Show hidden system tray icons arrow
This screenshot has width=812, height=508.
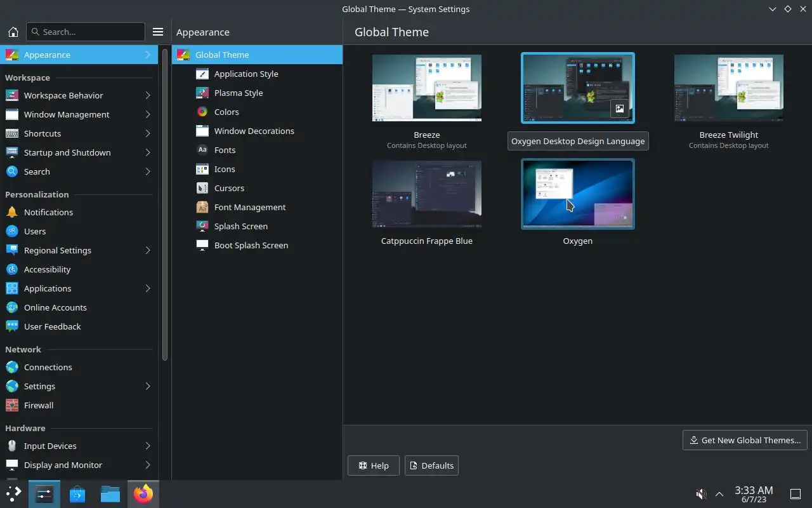click(x=719, y=494)
